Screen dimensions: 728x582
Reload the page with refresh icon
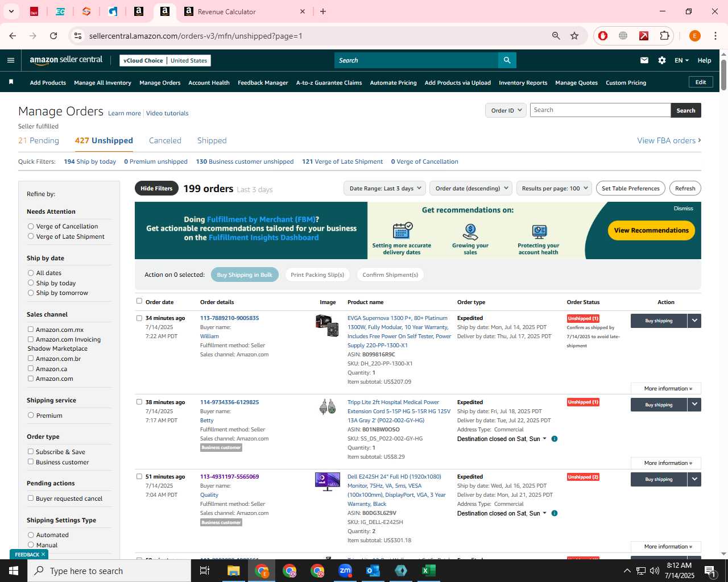tap(53, 36)
